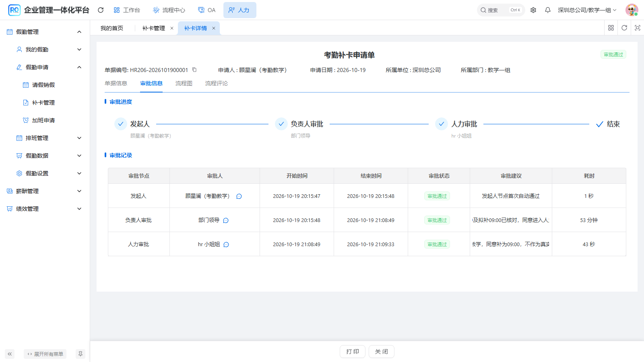Click the 发起人 step check circle
Screen dimensions: 644x362
121,124
